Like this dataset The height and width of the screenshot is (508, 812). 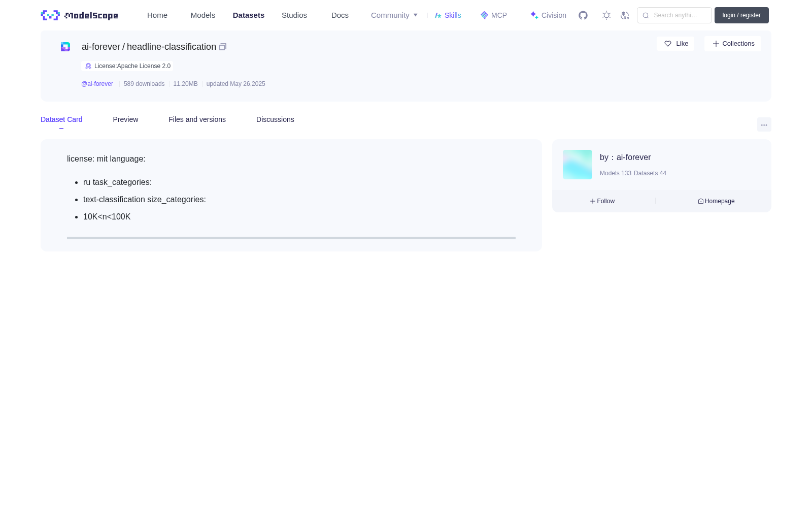(675, 44)
